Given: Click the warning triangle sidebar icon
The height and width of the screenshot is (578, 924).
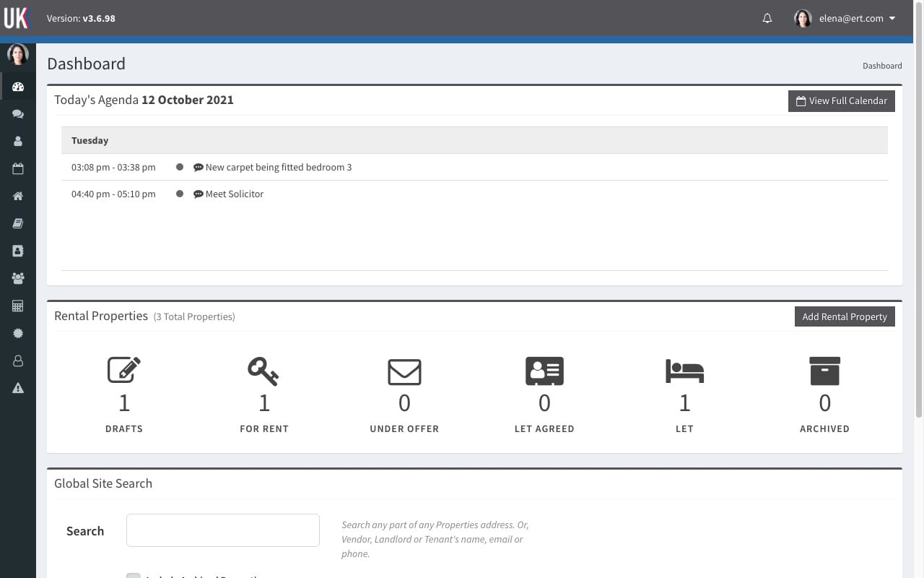Looking at the screenshot, I should [x=18, y=388].
